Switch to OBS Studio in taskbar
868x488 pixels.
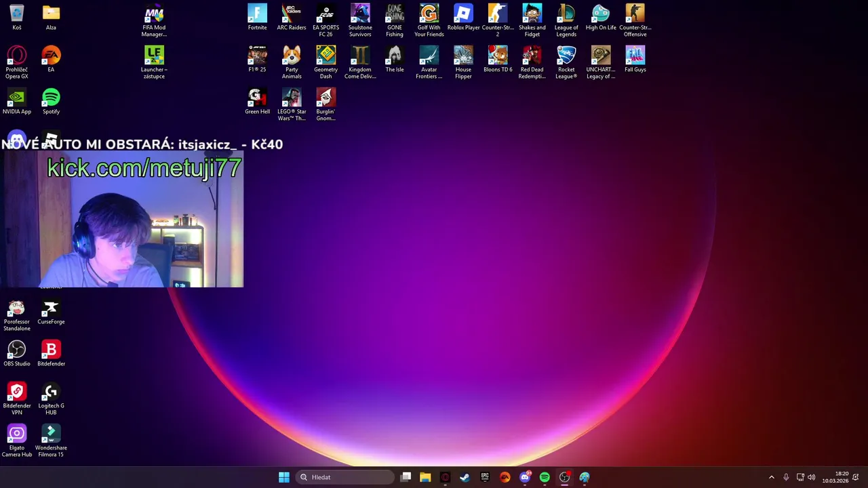point(564,477)
